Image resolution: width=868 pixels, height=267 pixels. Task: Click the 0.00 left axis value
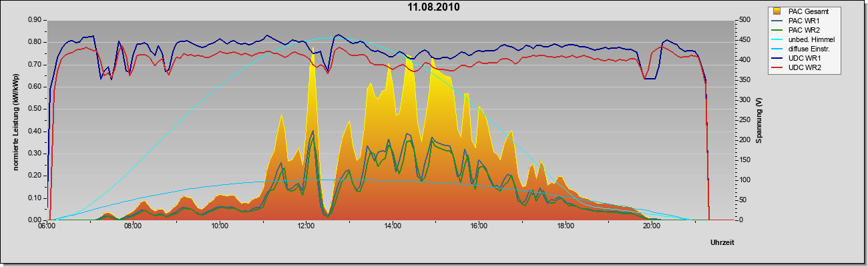click(x=36, y=220)
